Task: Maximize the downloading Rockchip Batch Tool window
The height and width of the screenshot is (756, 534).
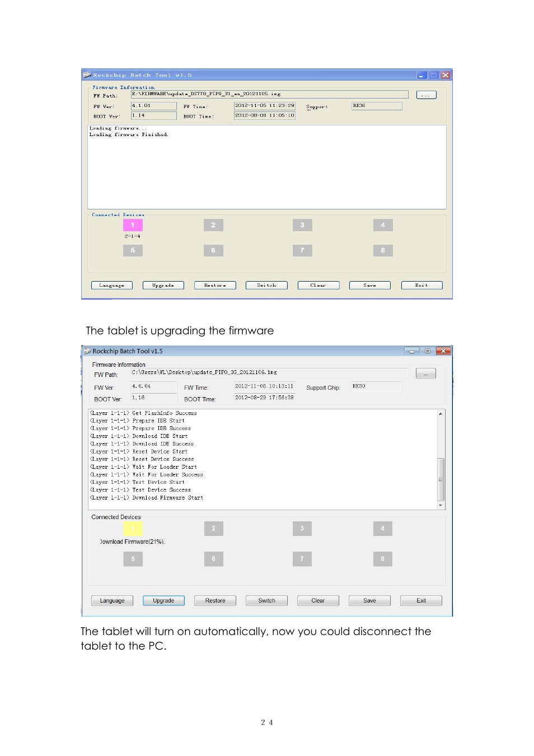Action: [428, 351]
